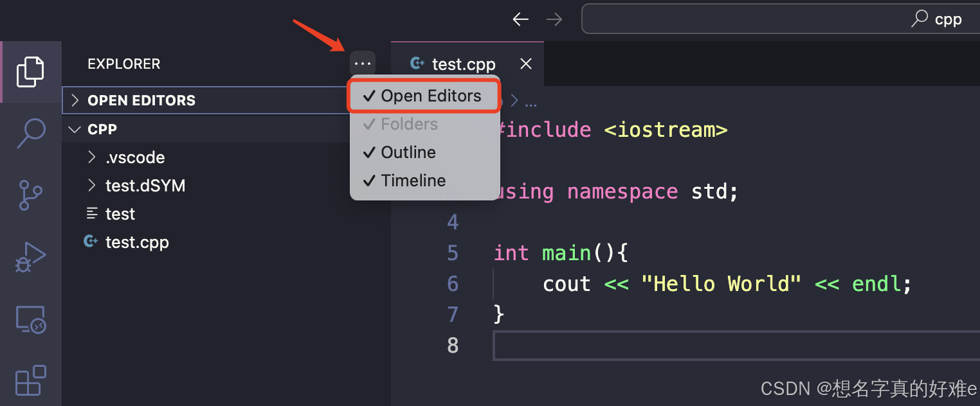Click the std identifier on line 3
980x406 pixels.
point(709,191)
